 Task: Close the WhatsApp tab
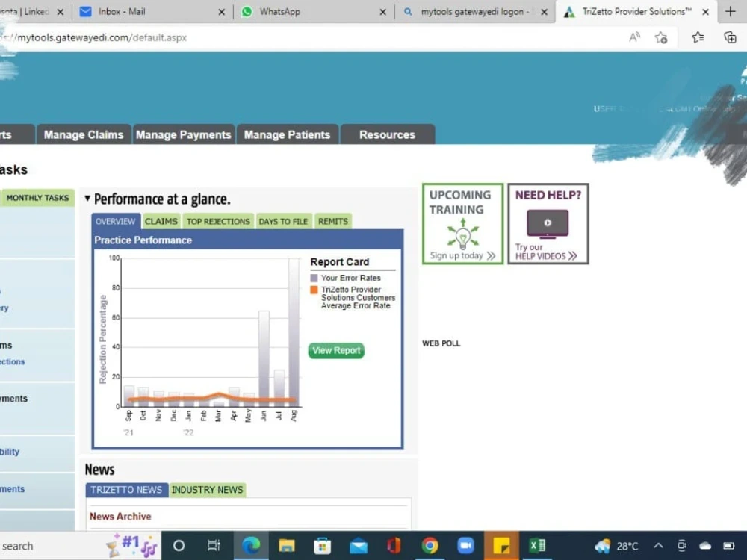click(x=382, y=12)
